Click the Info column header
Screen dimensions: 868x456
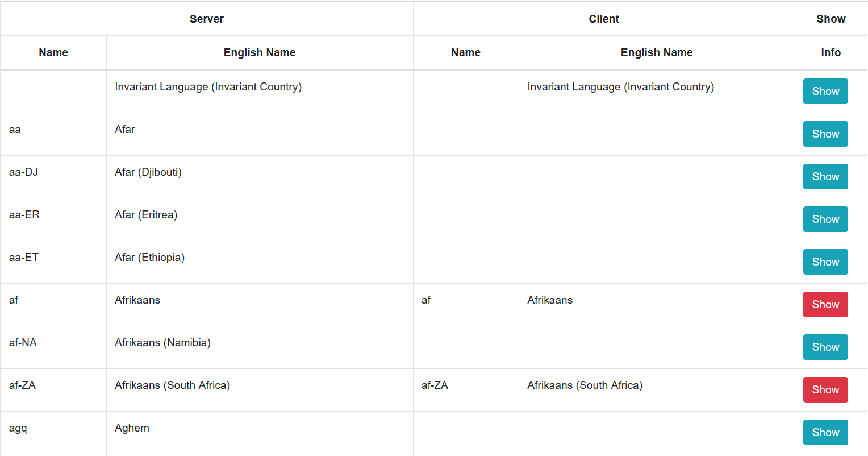click(831, 52)
